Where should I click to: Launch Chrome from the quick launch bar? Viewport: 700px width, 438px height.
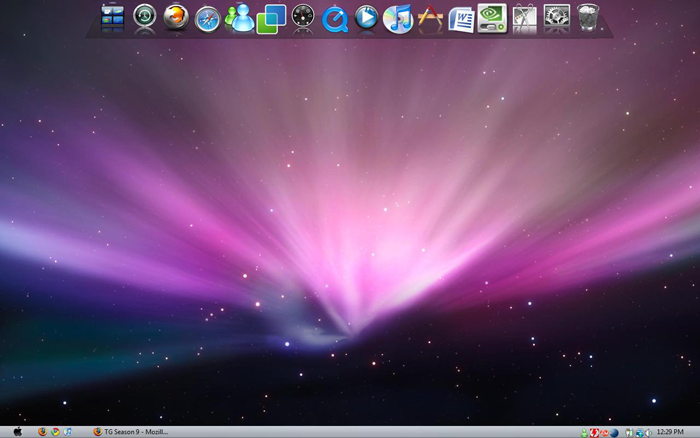tap(55, 432)
